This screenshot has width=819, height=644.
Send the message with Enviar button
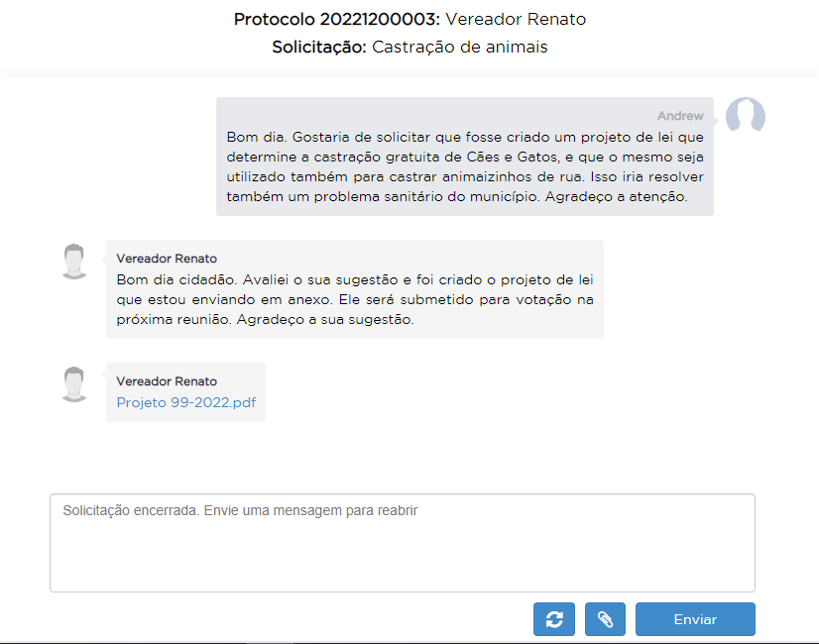click(695, 619)
